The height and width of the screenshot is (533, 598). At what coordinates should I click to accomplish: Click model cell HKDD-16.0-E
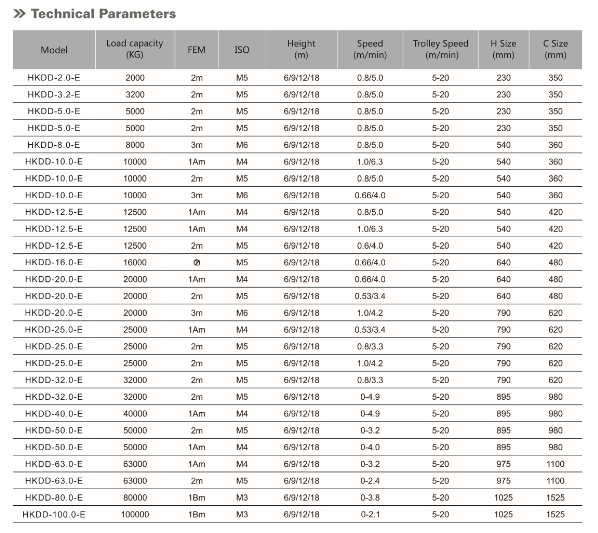click(54, 262)
